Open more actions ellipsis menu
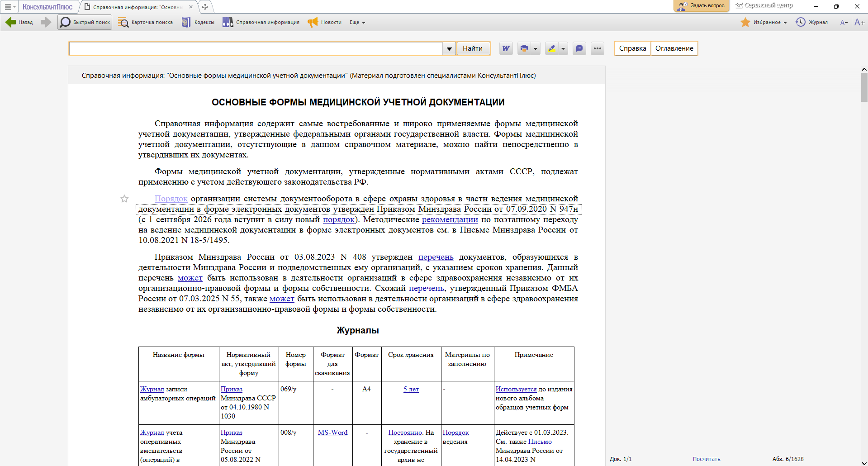This screenshot has width=868, height=466. click(598, 48)
